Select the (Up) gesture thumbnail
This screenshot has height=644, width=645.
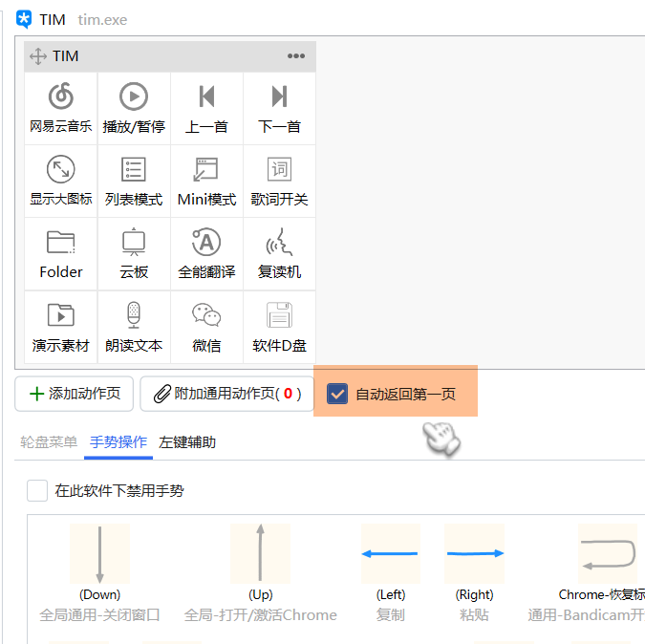pos(260,553)
